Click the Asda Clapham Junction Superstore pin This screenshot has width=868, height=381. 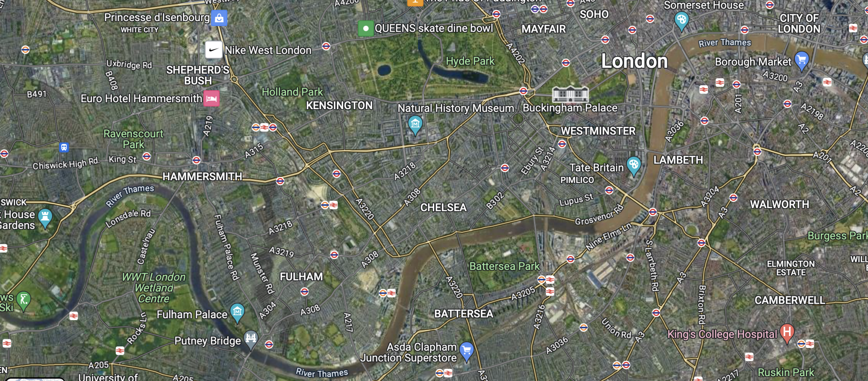click(x=466, y=351)
